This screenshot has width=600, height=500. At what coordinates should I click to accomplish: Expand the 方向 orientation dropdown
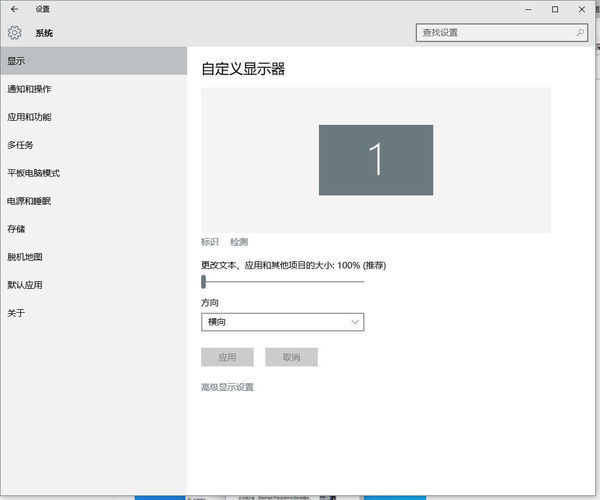click(282, 322)
